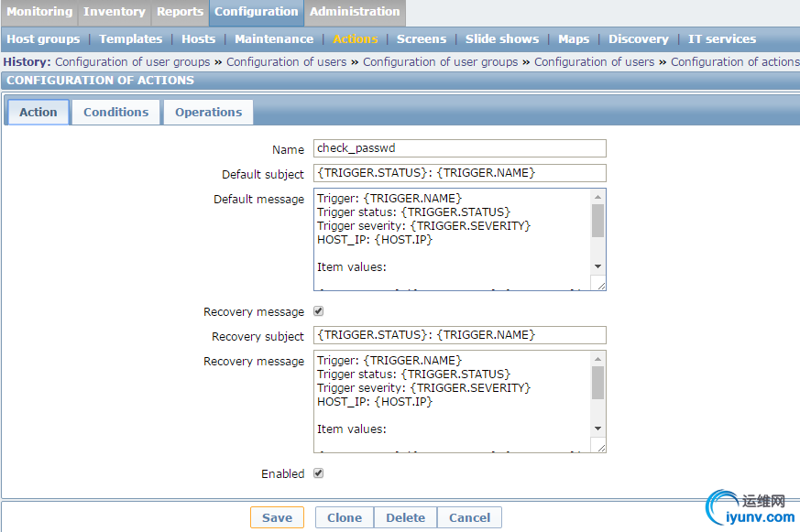This screenshot has width=800, height=532.
Task: Switch to the Conditions tab
Action: coord(115,112)
